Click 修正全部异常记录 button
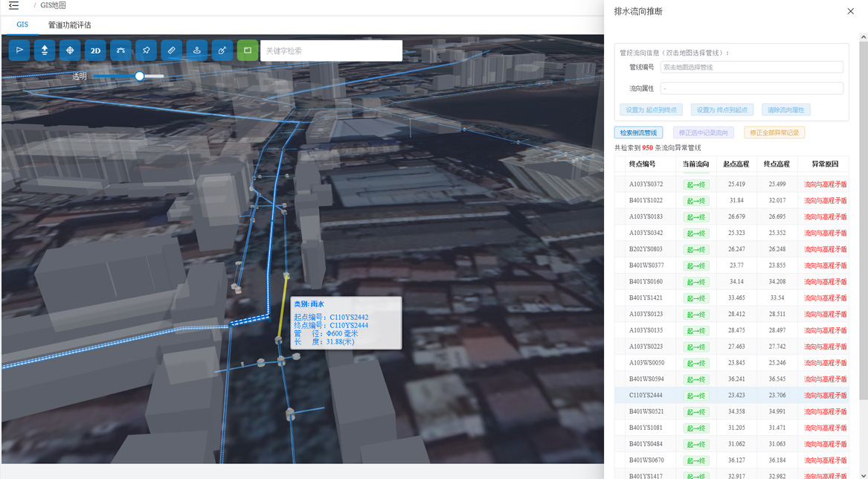 point(774,133)
